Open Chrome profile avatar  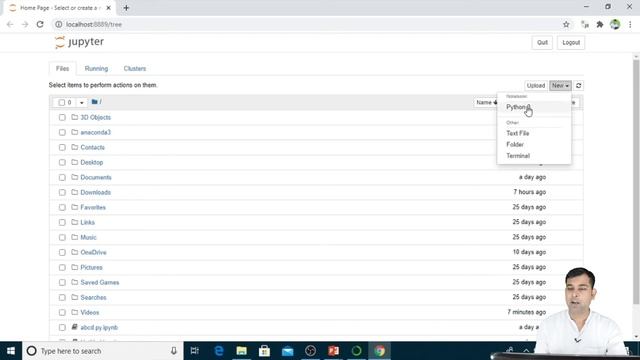(615, 24)
